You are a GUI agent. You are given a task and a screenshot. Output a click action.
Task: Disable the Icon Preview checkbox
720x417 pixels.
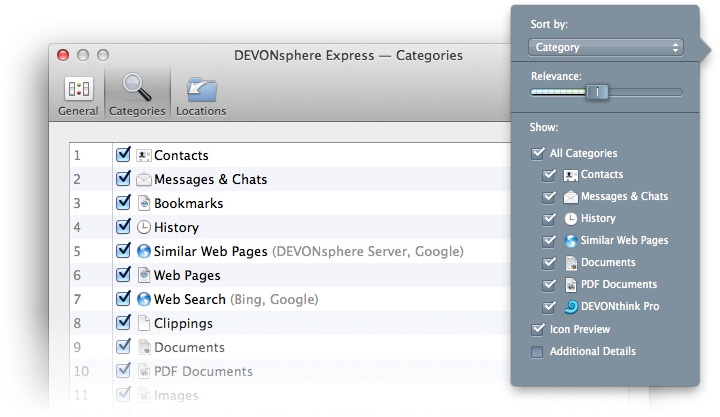[x=538, y=330]
